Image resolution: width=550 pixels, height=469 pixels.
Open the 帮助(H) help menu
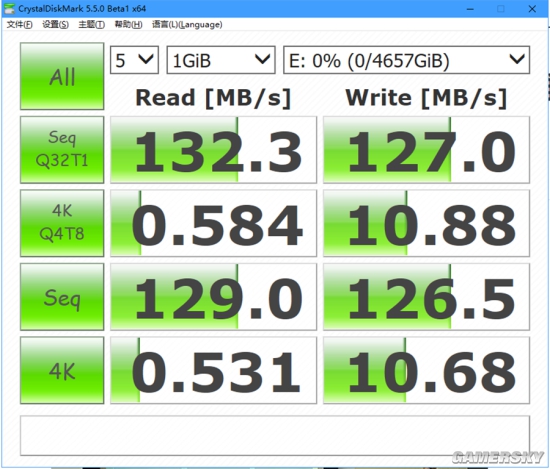[128, 25]
